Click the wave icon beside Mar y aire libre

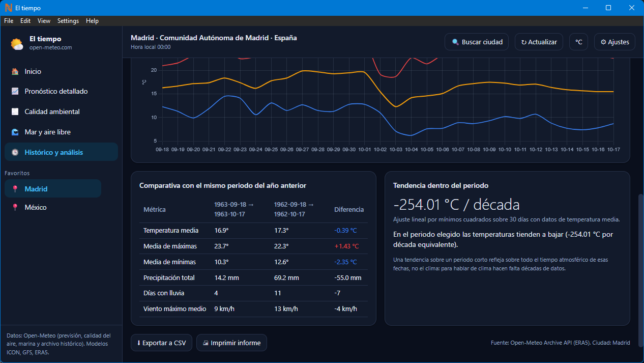(x=15, y=132)
